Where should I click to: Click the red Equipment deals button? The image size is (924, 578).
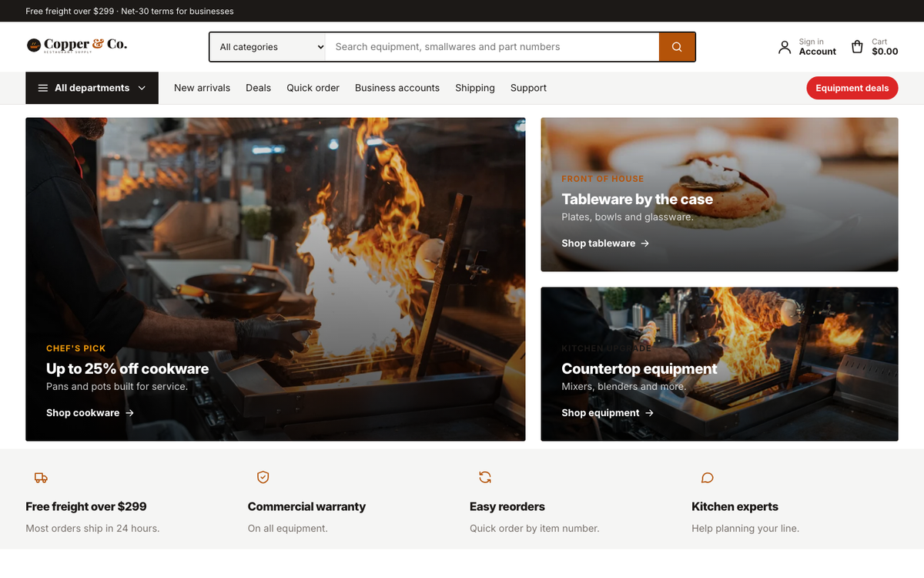[x=852, y=88]
